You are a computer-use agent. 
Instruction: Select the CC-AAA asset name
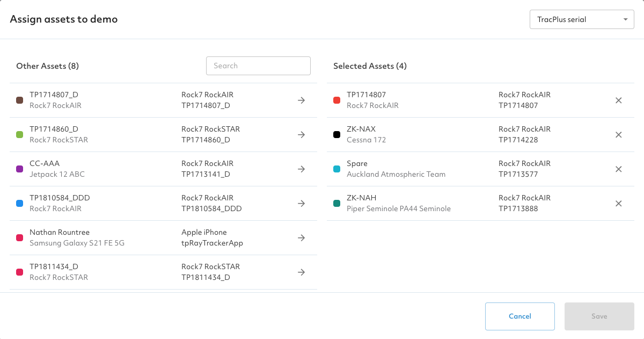coord(45,163)
